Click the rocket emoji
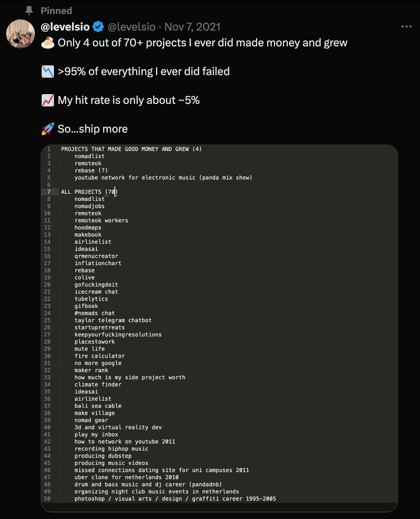Viewport: 420px width, 519px height. [48, 129]
